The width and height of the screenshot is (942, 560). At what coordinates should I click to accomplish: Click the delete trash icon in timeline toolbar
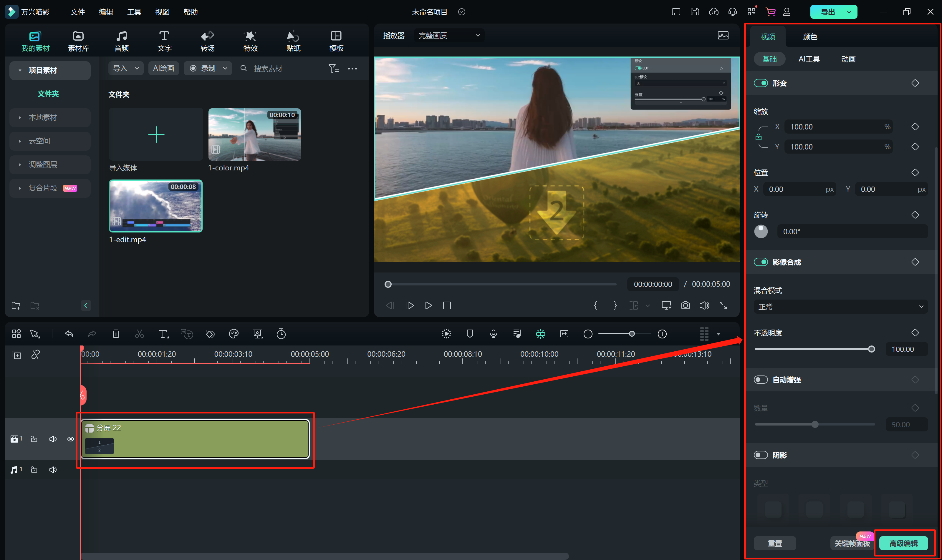(x=116, y=334)
